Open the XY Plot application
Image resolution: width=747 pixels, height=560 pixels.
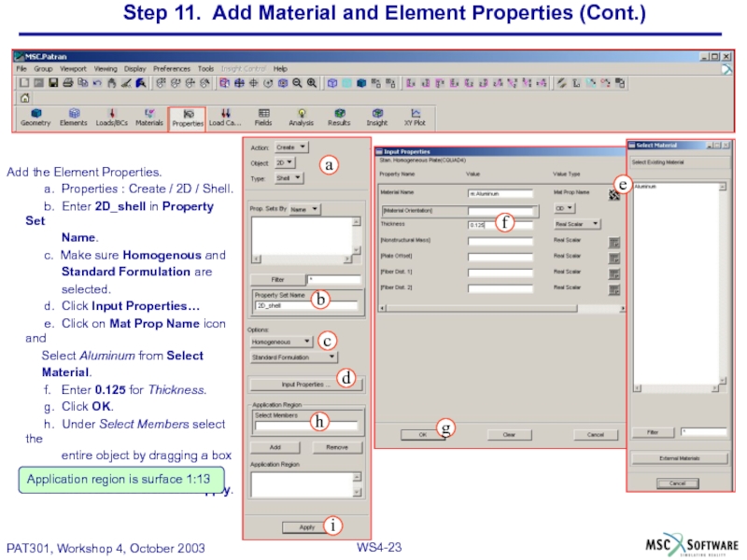pyautogui.click(x=415, y=118)
